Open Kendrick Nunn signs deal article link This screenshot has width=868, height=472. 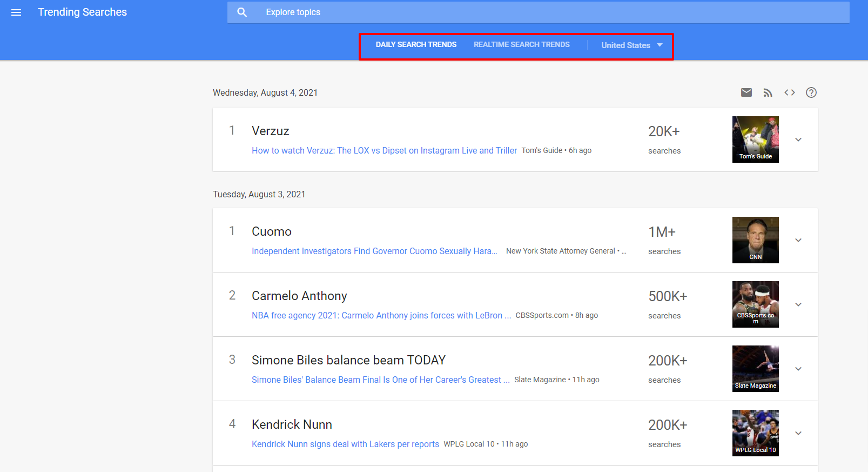346,444
